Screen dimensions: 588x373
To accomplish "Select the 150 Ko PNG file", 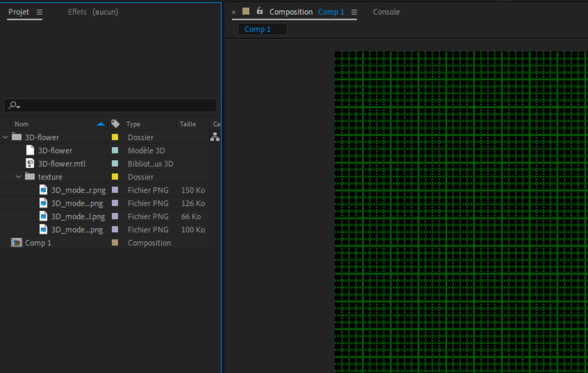I will click(x=78, y=190).
